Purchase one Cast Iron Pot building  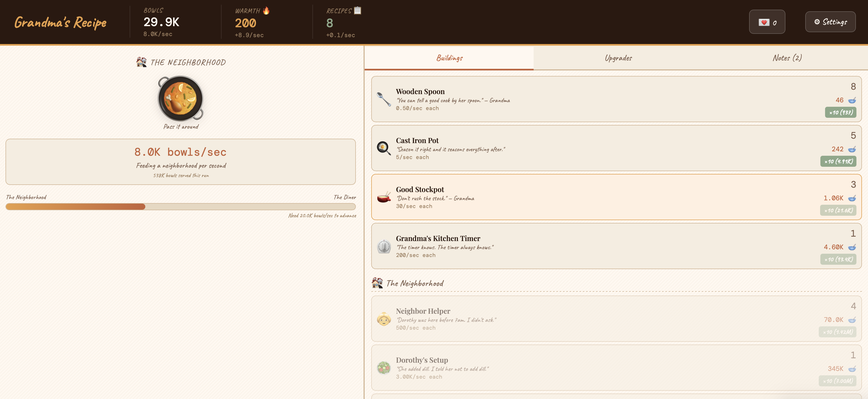point(616,148)
